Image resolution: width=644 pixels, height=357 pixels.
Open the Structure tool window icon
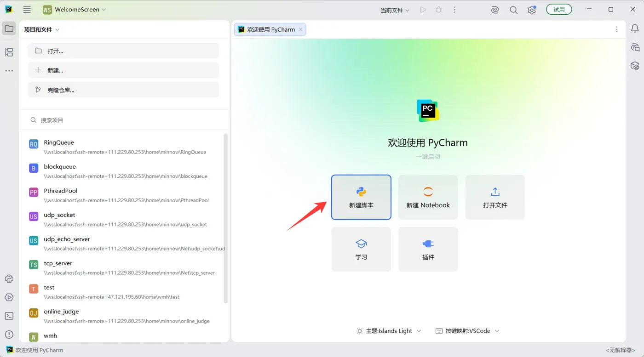coord(9,52)
